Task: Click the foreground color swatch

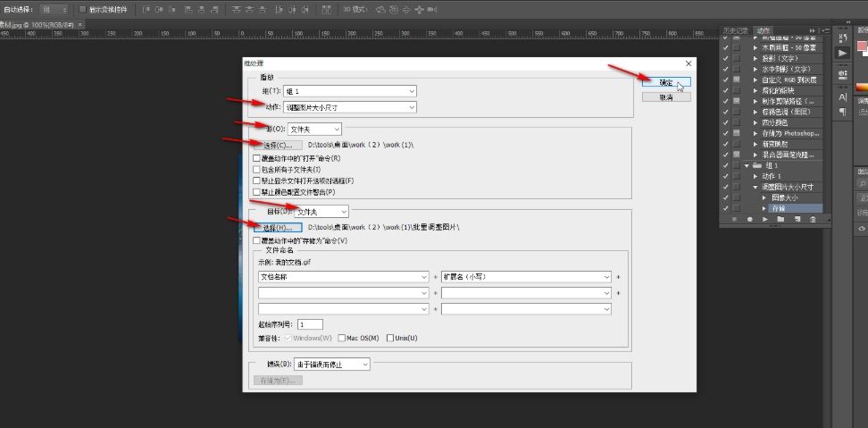Action: (x=861, y=46)
